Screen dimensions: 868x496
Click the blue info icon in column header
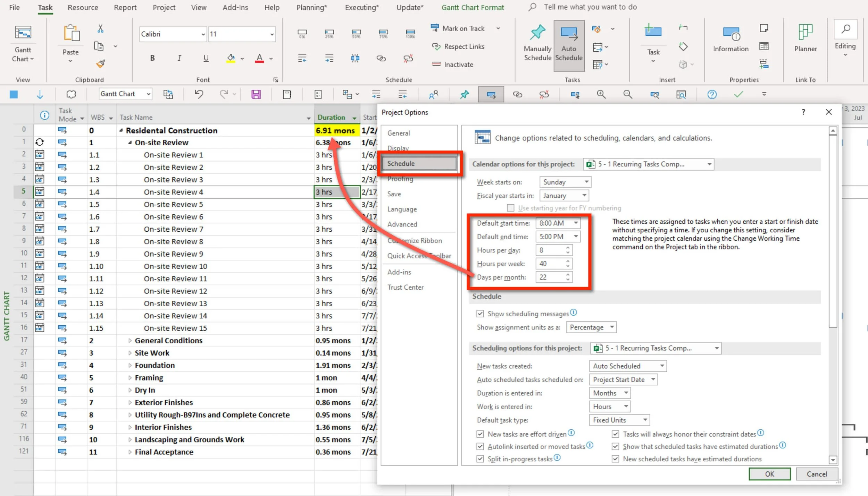[x=44, y=115]
